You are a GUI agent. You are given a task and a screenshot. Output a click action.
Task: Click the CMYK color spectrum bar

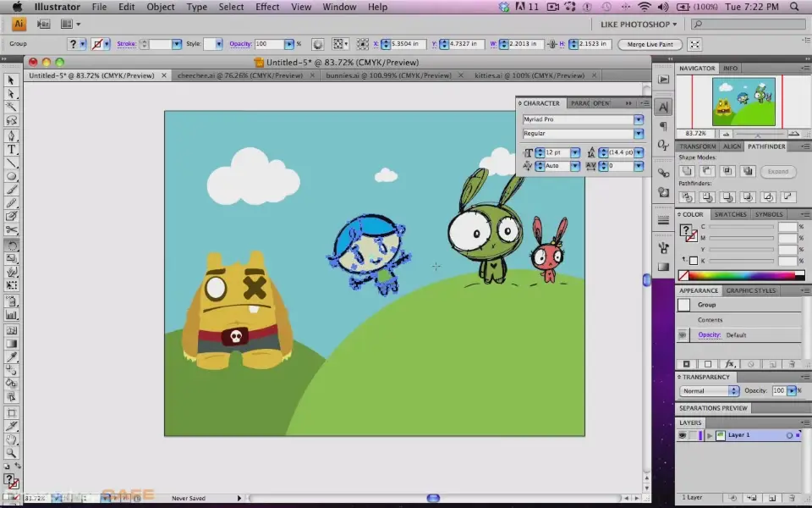742,276
